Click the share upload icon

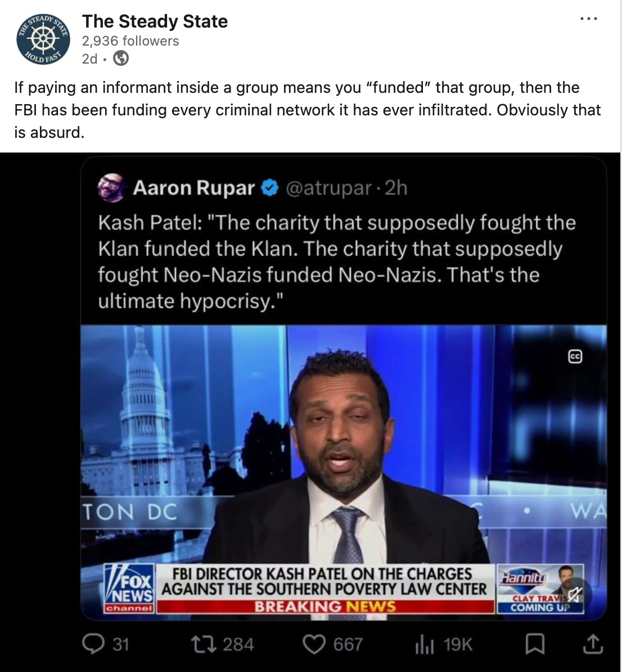point(593,644)
